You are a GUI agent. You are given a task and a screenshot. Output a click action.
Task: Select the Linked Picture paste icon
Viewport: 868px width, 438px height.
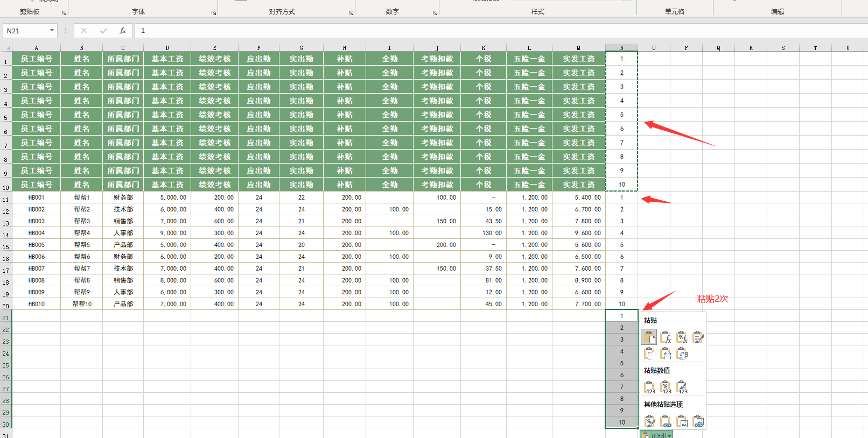point(698,421)
